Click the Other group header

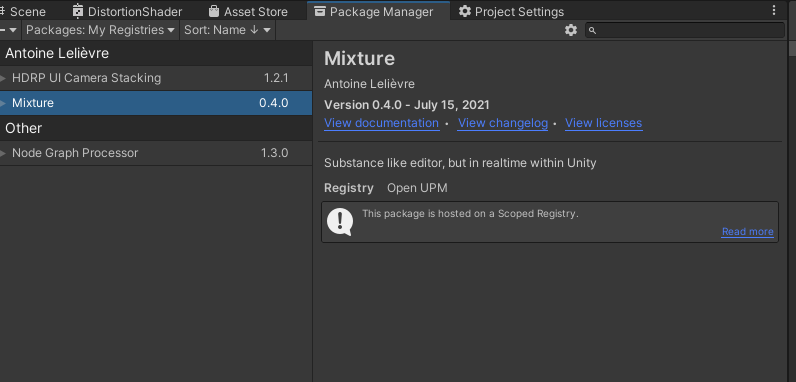[x=156, y=128]
